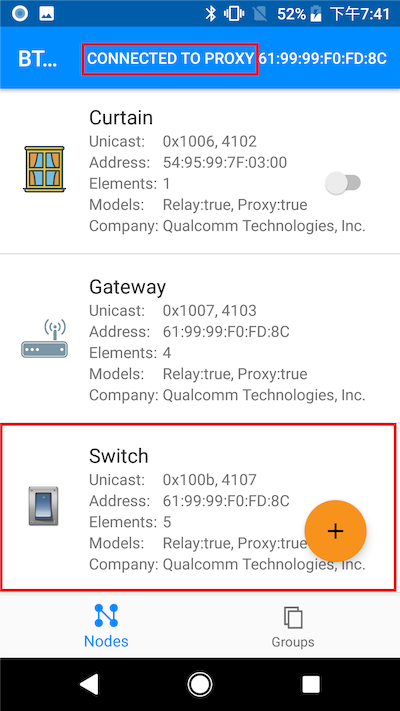Open the Switch node entry title
The width and height of the screenshot is (400, 711).
coord(119,456)
